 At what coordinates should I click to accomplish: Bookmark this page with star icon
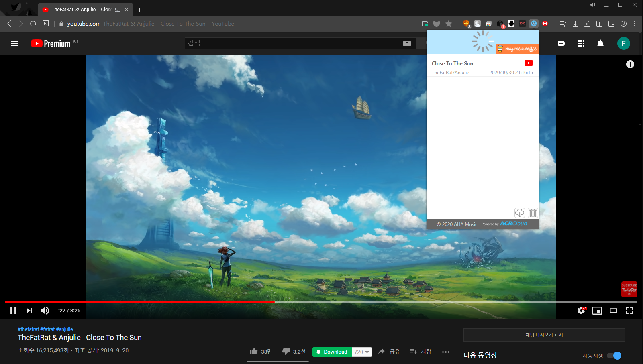pos(449,24)
